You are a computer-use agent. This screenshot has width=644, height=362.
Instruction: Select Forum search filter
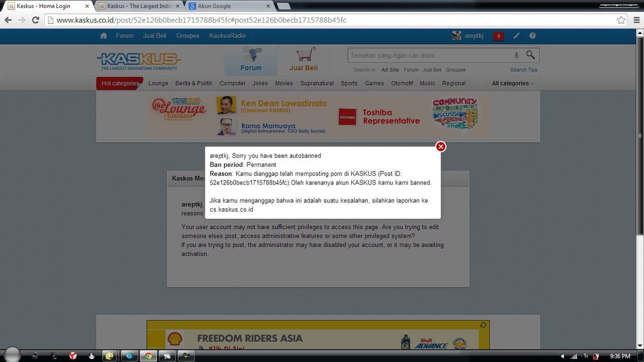[x=411, y=70]
